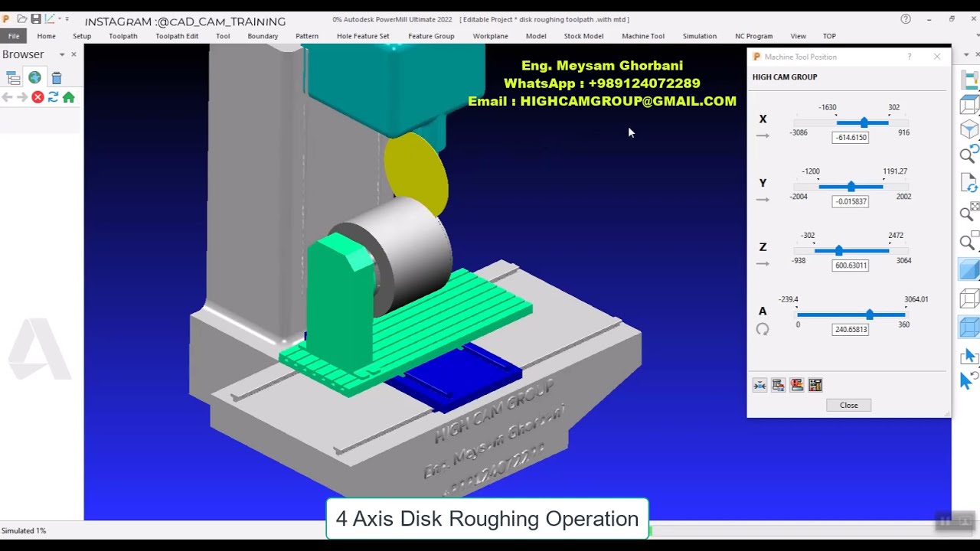Refresh the Browser panel page
The height and width of the screenshot is (551, 980).
pyautogui.click(x=53, y=97)
